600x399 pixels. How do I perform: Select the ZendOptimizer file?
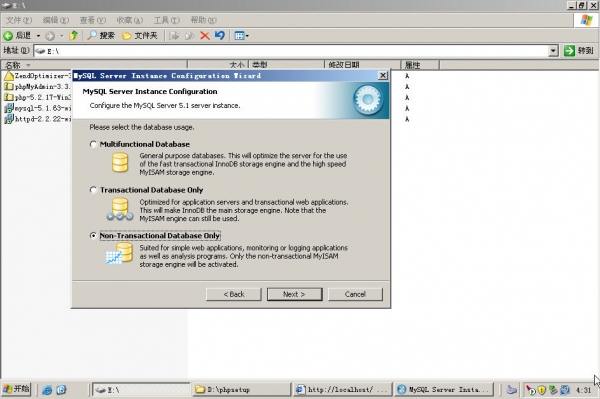pyautogui.click(x=43, y=76)
